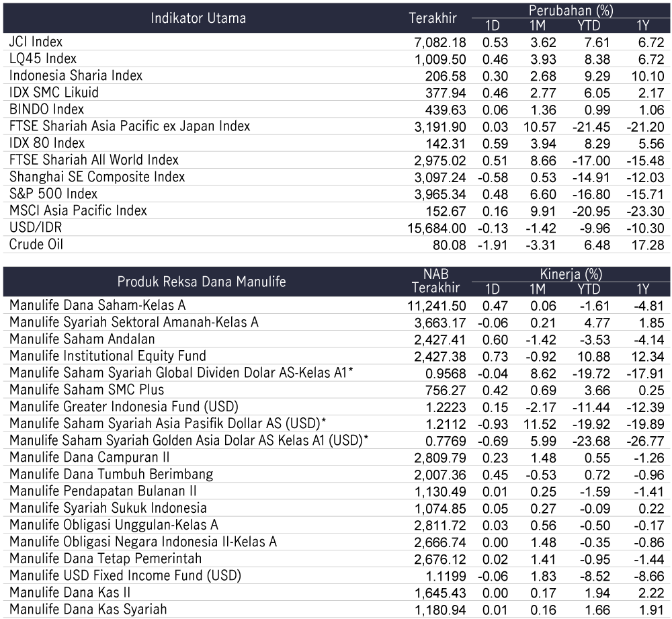The width and height of the screenshot is (672, 619).
Task: Click 'Manulife Saham SMC Plus'
Action: coord(87,390)
